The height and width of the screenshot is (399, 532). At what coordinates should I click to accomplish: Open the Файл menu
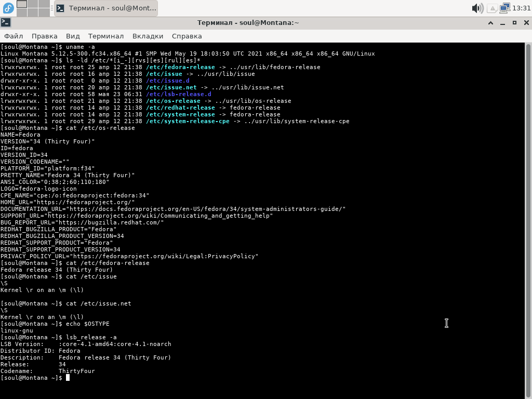(x=14, y=36)
